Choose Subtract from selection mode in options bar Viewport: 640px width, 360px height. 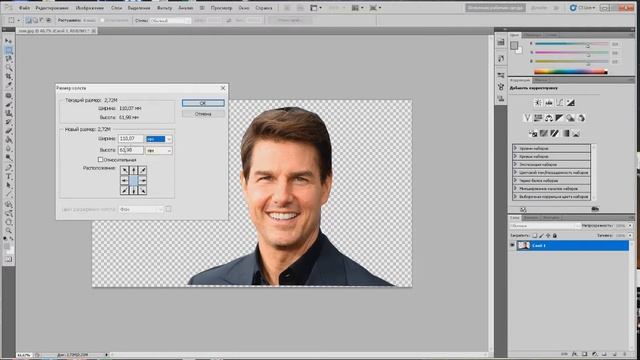pos(42,20)
